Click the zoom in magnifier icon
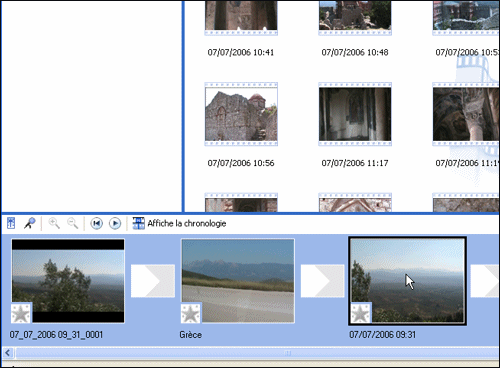500x368 pixels. click(x=54, y=223)
